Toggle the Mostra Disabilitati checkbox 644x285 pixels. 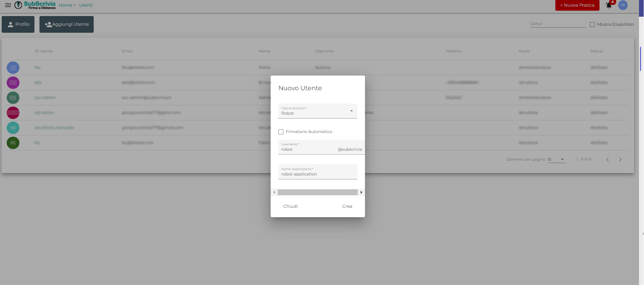pos(592,24)
